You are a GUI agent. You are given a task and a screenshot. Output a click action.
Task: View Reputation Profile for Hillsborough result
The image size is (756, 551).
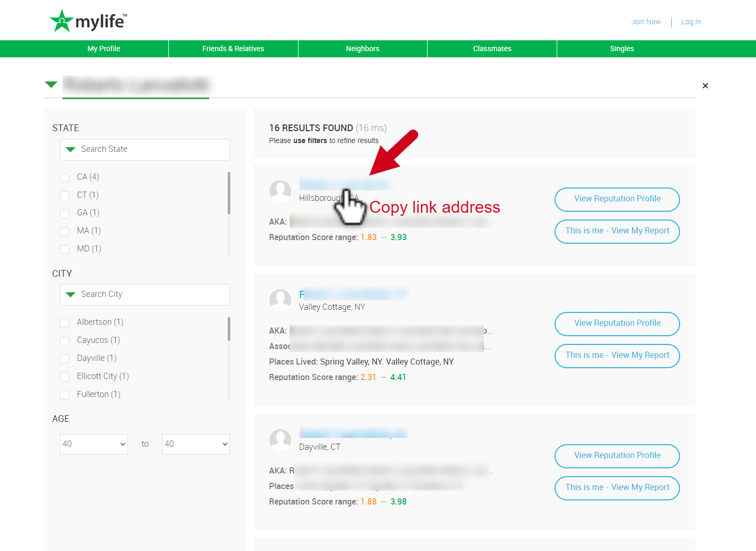pos(617,199)
